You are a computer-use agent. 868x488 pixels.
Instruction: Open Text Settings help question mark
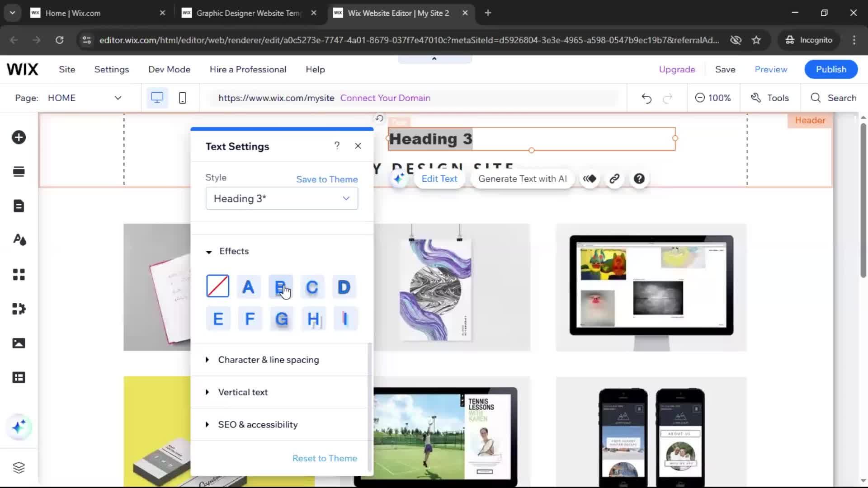(337, 145)
